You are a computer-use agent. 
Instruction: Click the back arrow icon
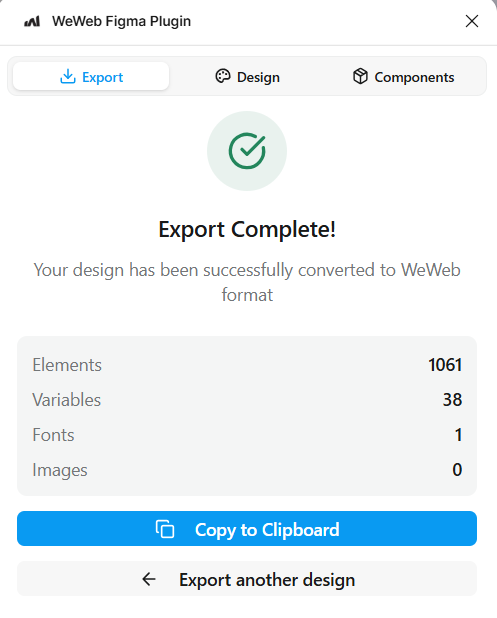(x=149, y=579)
